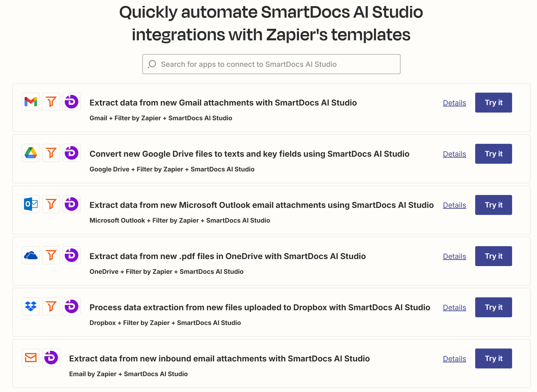Open Details for the Gmail attachments template
The width and height of the screenshot is (537, 392).
coord(455,103)
